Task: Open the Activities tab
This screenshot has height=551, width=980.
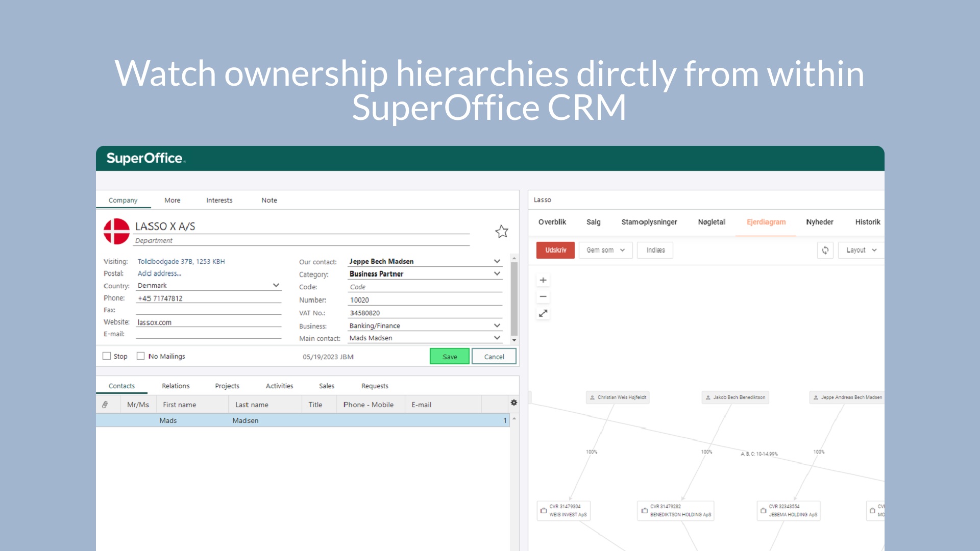Action: tap(280, 386)
